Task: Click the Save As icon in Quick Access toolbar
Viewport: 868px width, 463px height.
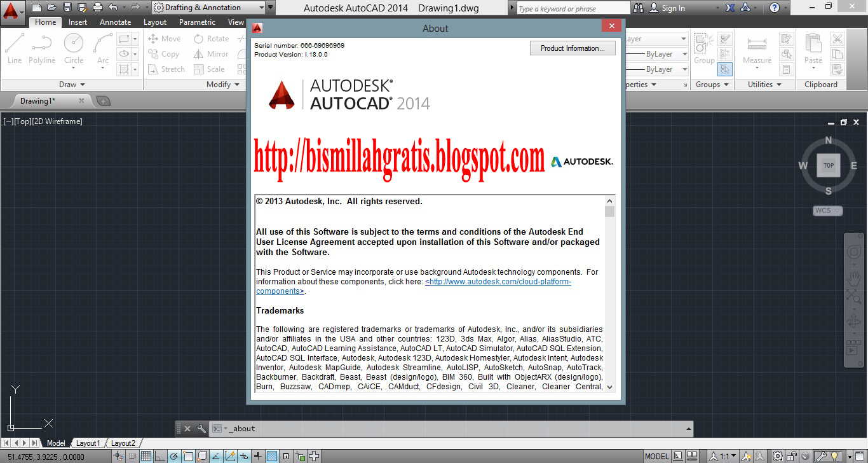Action: [83, 8]
